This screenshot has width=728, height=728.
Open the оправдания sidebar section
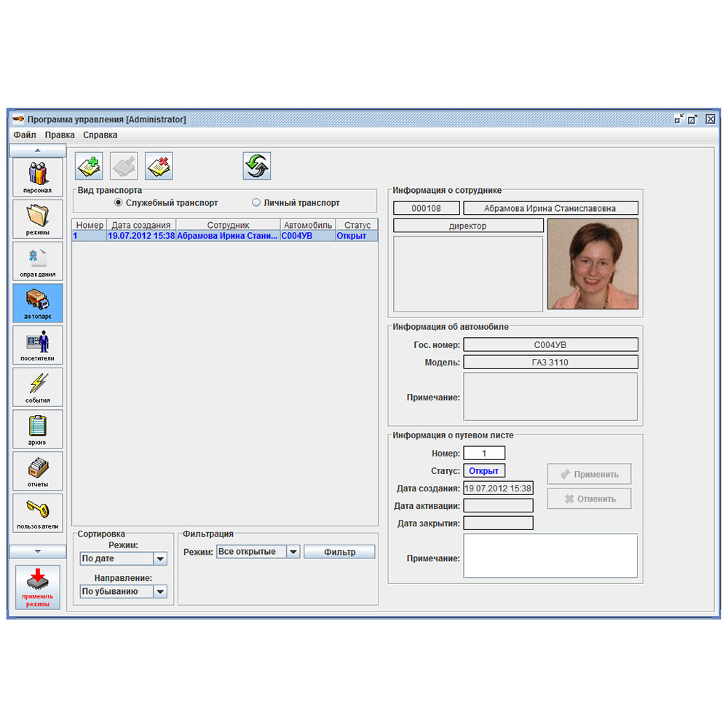[x=38, y=261]
